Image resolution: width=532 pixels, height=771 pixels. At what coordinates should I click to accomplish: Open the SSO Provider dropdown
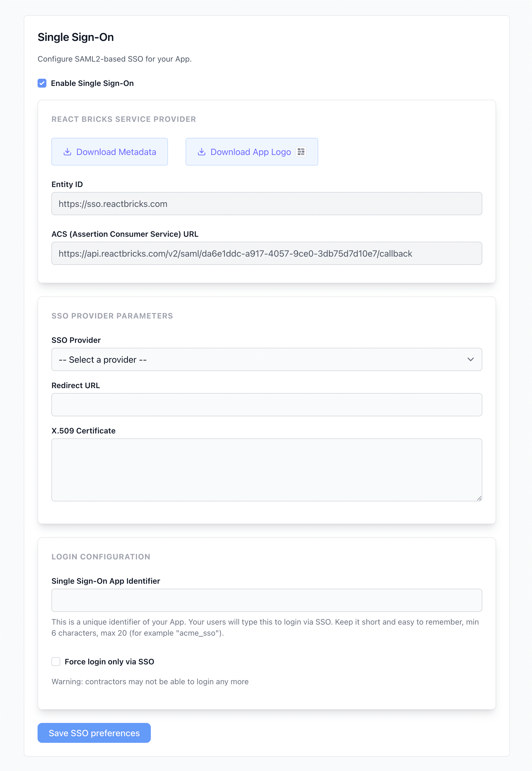click(x=266, y=359)
